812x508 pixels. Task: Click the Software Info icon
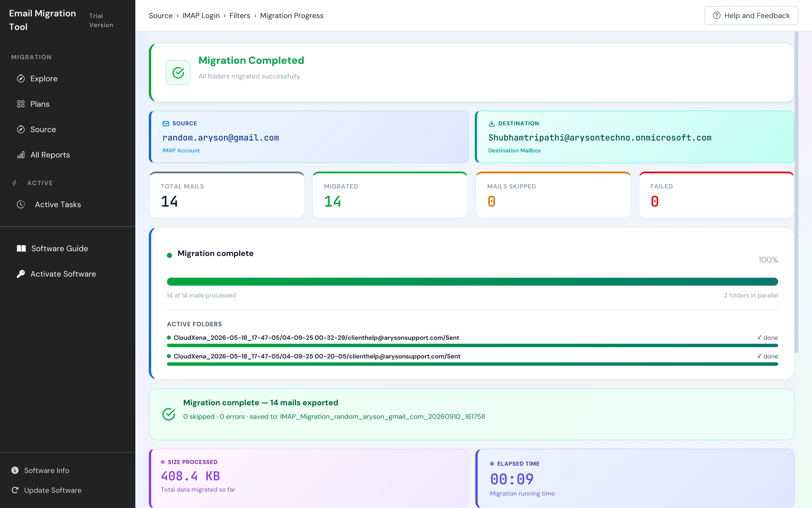(x=15, y=470)
